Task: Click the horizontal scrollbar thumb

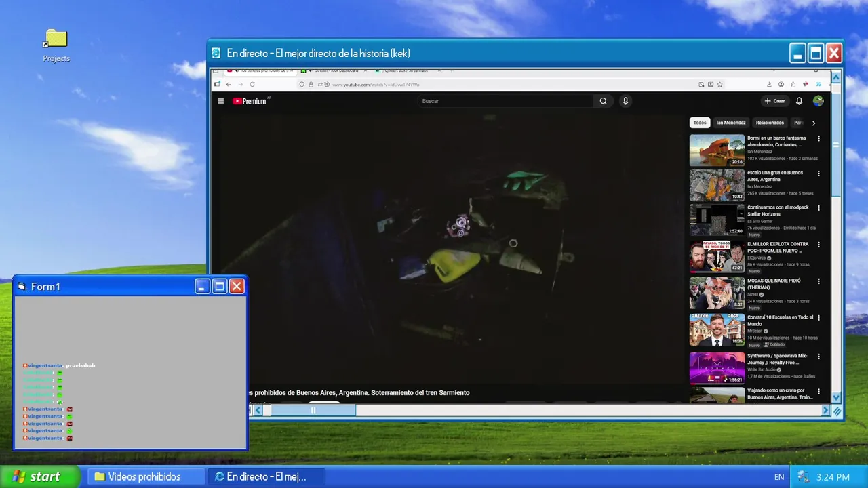Action: (x=313, y=410)
